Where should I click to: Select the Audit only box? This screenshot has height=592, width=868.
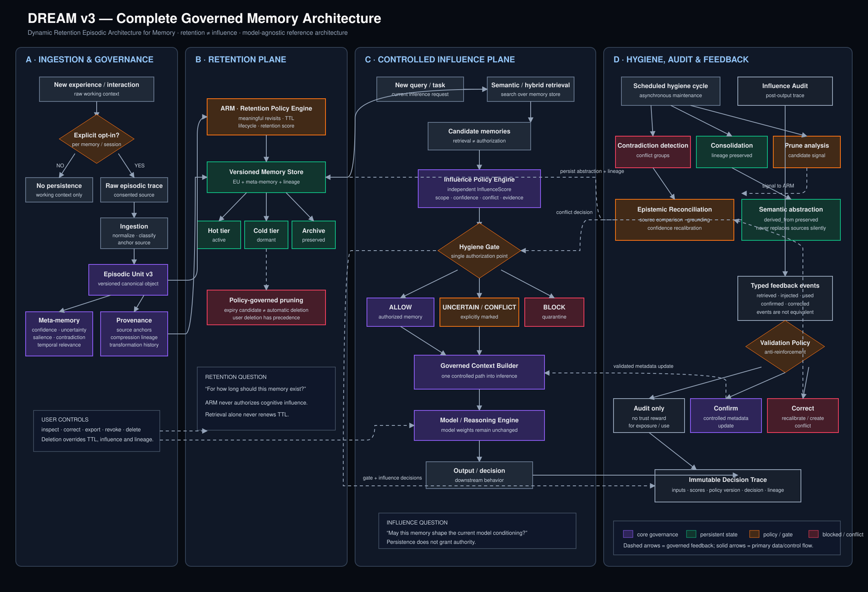tap(649, 416)
